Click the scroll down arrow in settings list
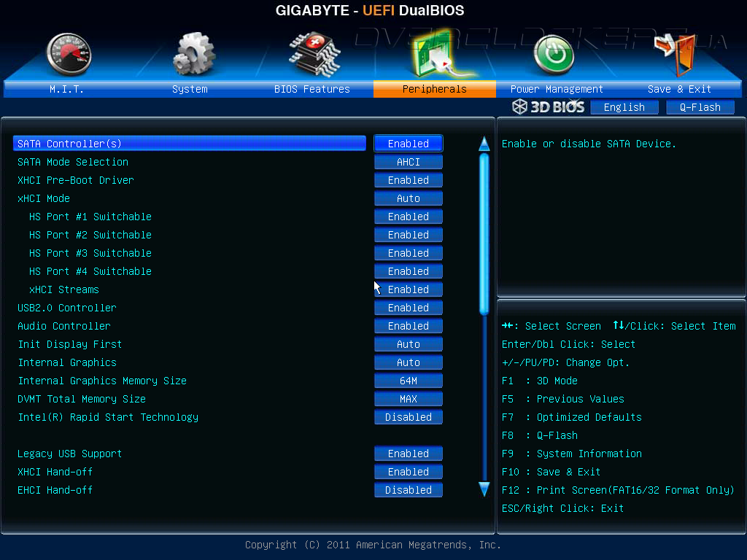 tap(484, 489)
